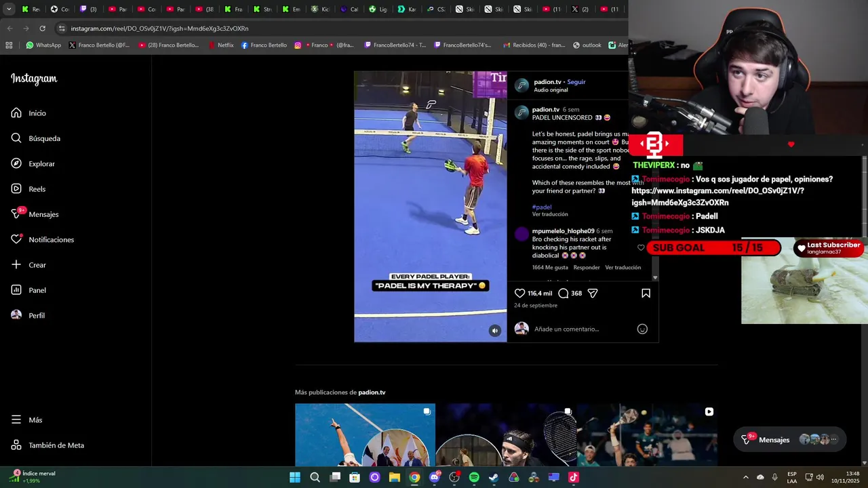This screenshot has height=488, width=868.
Task: Open emoji picker in comment box
Action: (642, 329)
